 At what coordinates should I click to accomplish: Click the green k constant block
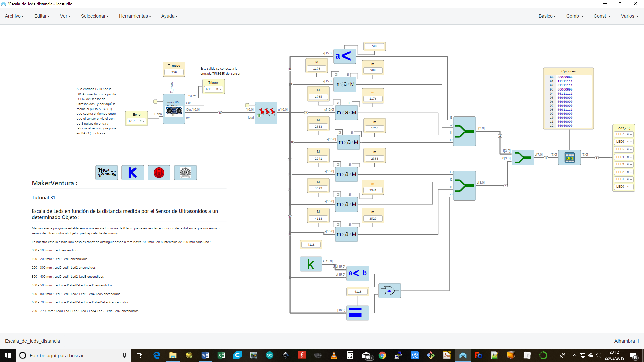pos(311,264)
